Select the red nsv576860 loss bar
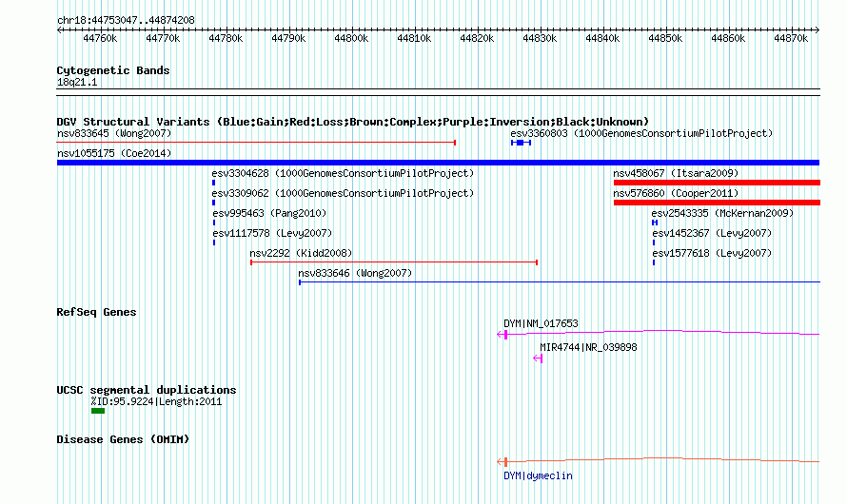Viewport: 847px width, 504px height. coord(717,203)
